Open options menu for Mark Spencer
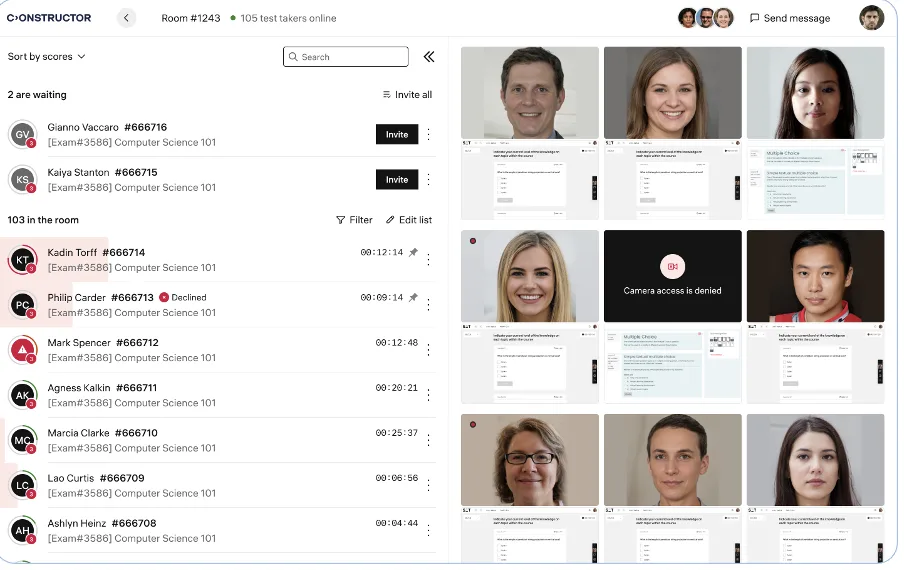Viewport: 904px width, 570px height. [428, 350]
